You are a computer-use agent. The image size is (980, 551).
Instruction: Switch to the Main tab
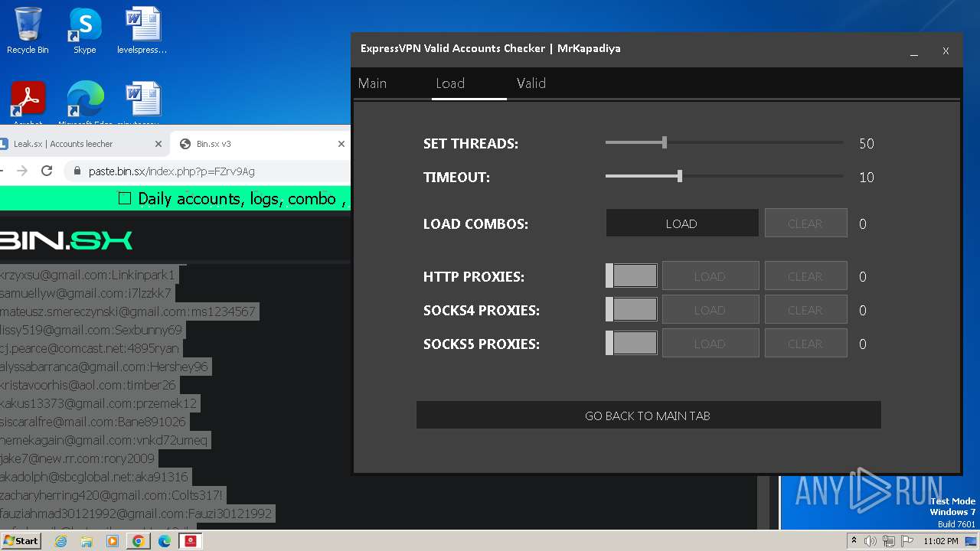pyautogui.click(x=372, y=83)
